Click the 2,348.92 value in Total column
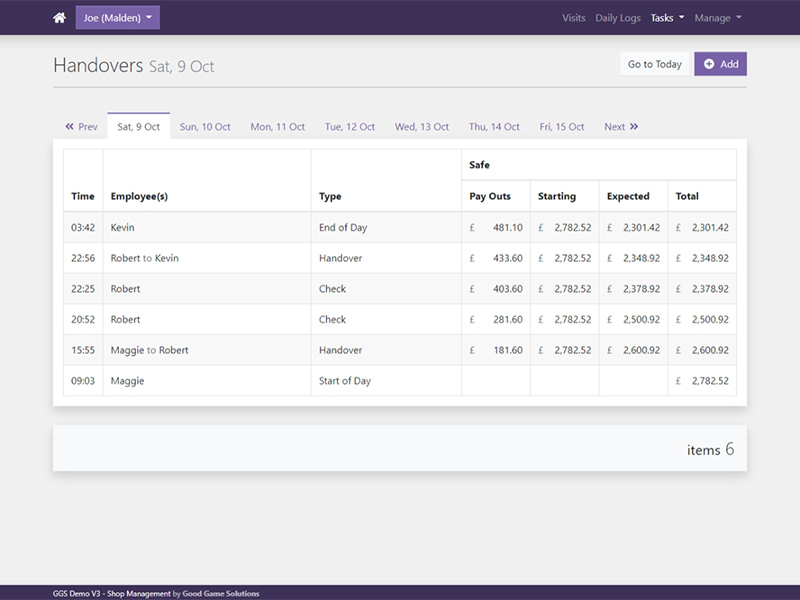The image size is (800, 600). (710, 258)
